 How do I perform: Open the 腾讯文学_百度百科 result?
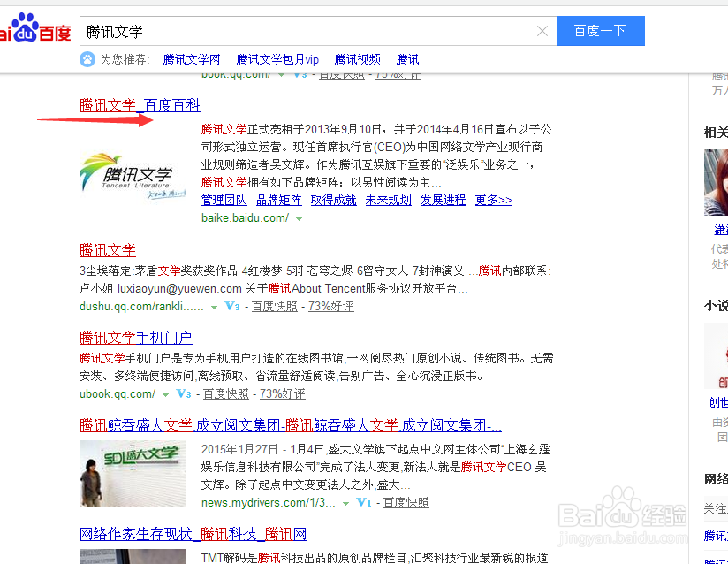pyautogui.click(x=140, y=105)
